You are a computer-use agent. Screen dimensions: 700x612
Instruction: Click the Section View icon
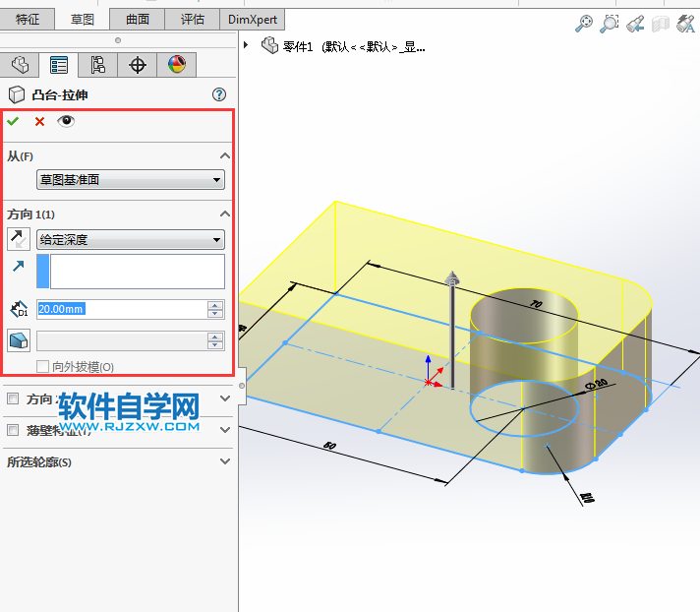(661, 25)
